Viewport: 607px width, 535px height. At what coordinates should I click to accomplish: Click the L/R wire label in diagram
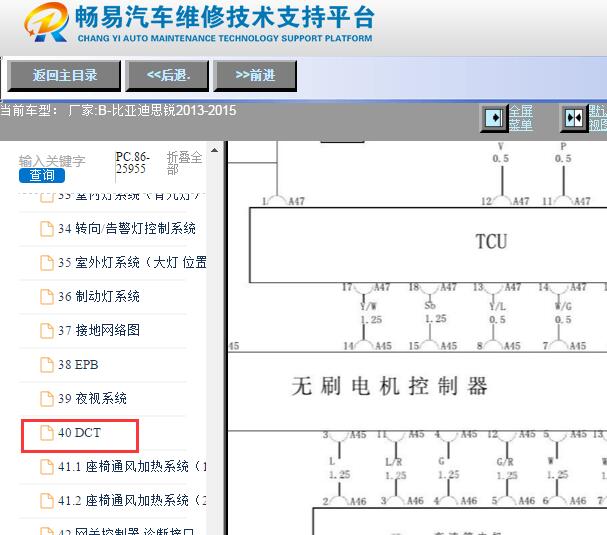394,462
